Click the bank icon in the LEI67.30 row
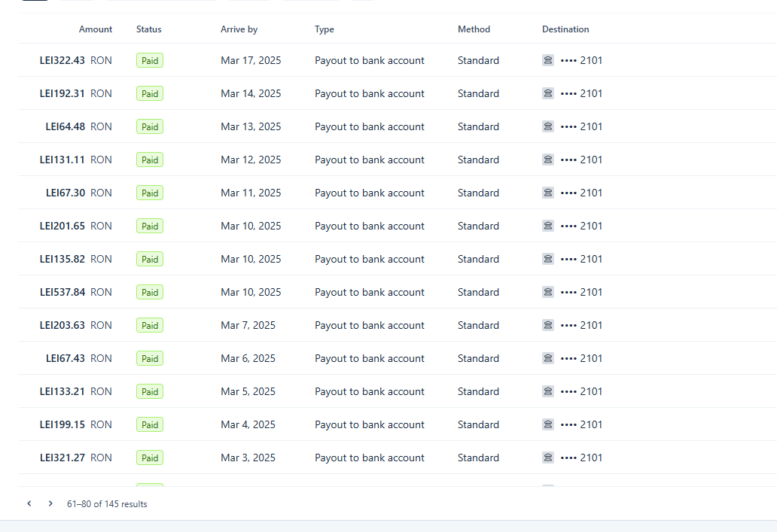 [547, 193]
